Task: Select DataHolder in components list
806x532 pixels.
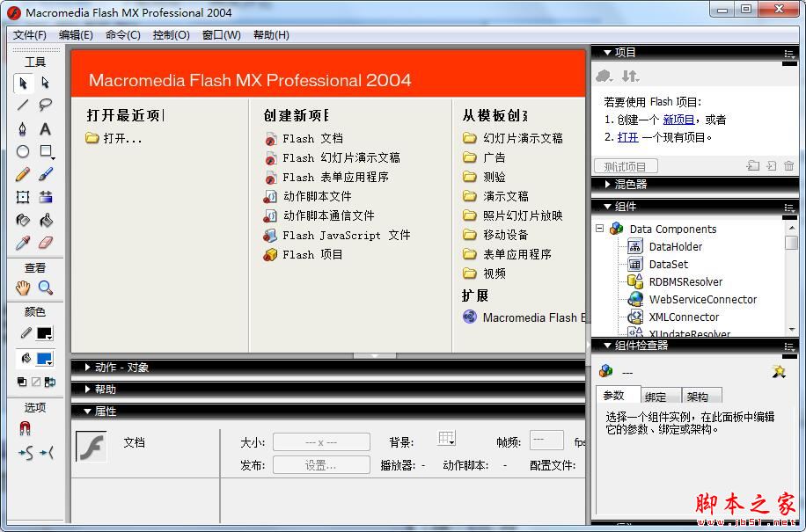Action: pos(665,247)
